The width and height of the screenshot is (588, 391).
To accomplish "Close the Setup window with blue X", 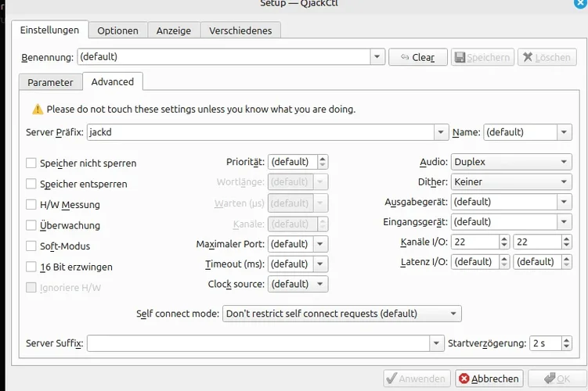I will pos(581,3).
